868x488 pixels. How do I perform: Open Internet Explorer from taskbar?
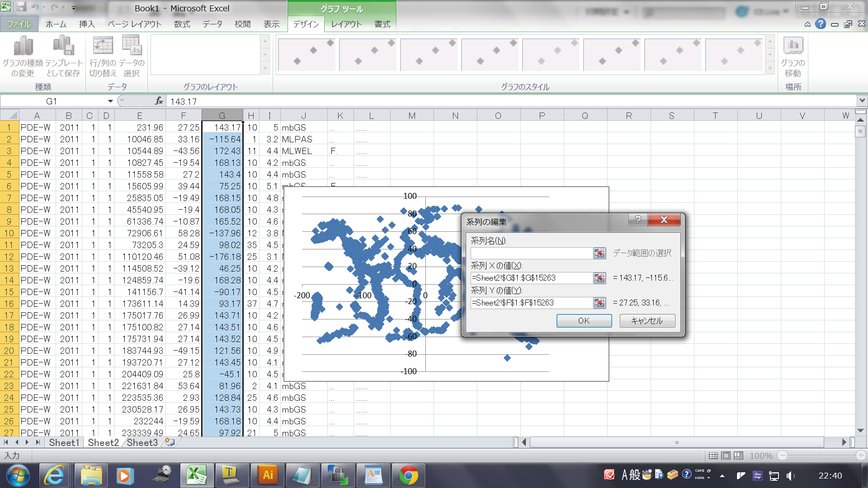pyautogui.click(x=54, y=475)
